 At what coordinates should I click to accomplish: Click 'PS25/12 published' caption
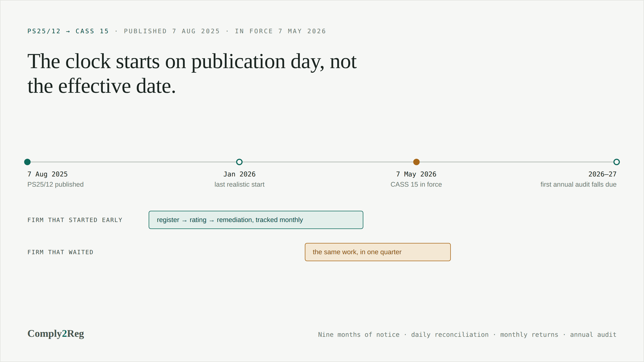pyautogui.click(x=56, y=184)
